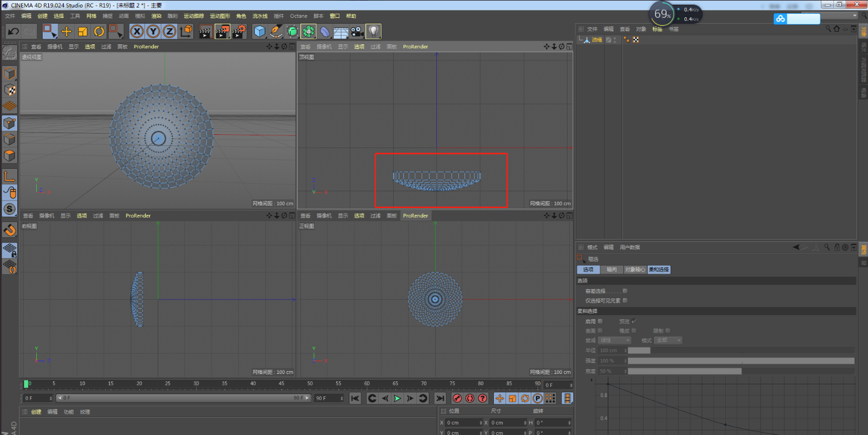Toggle 仅选择可见元素 checkbox
Screen dimensions: 868x435
click(625, 300)
